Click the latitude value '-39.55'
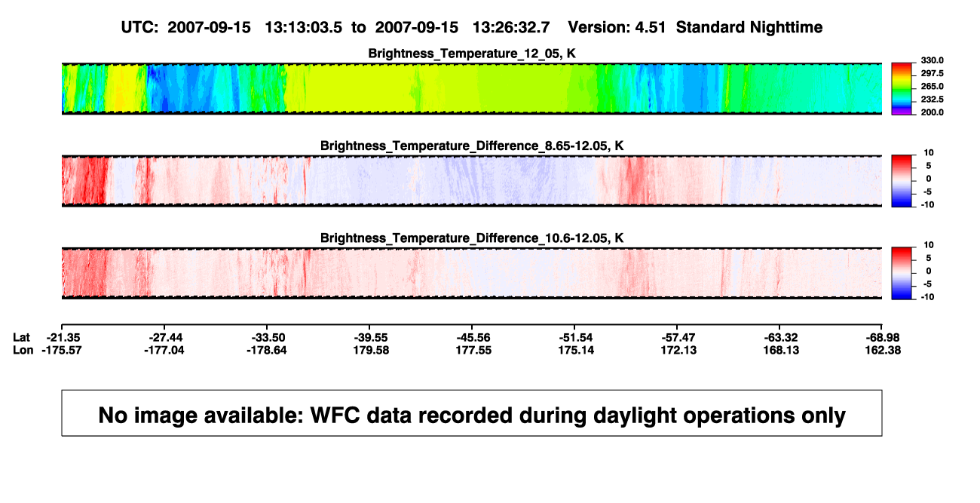This screenshot has width=980, height=503. pos(371,337)
